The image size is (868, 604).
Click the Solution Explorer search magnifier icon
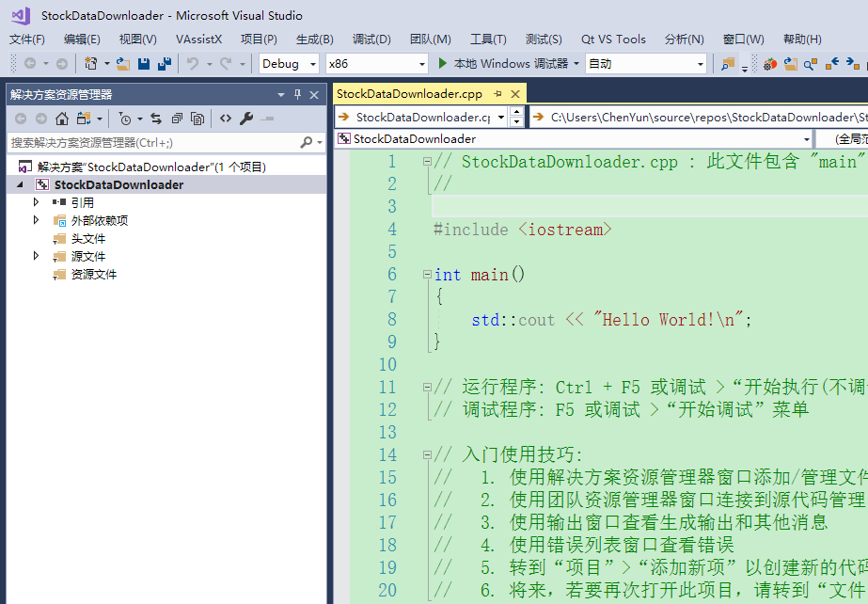click(307, 143)
